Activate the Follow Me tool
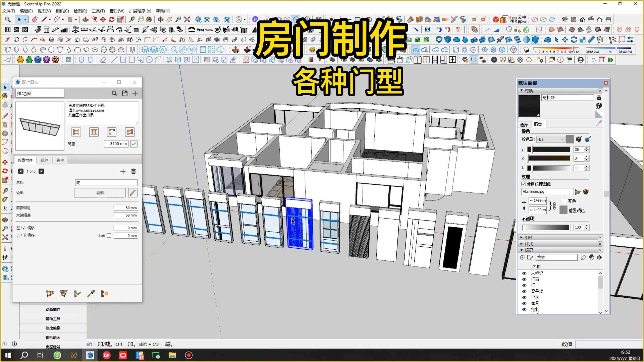Viewport: 644px width, 362px height. [94, 19]
